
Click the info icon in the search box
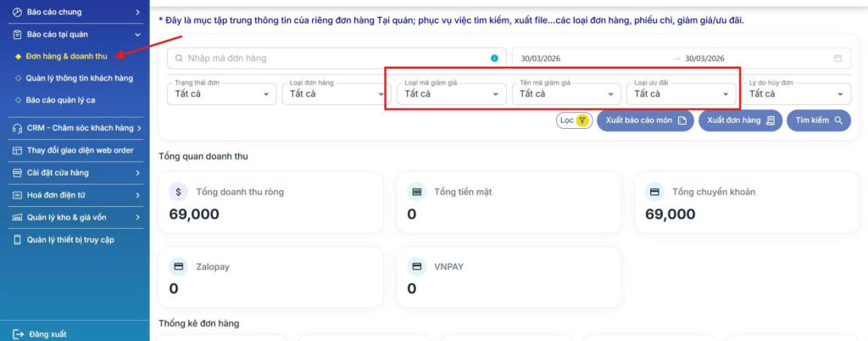pos(494,59)
